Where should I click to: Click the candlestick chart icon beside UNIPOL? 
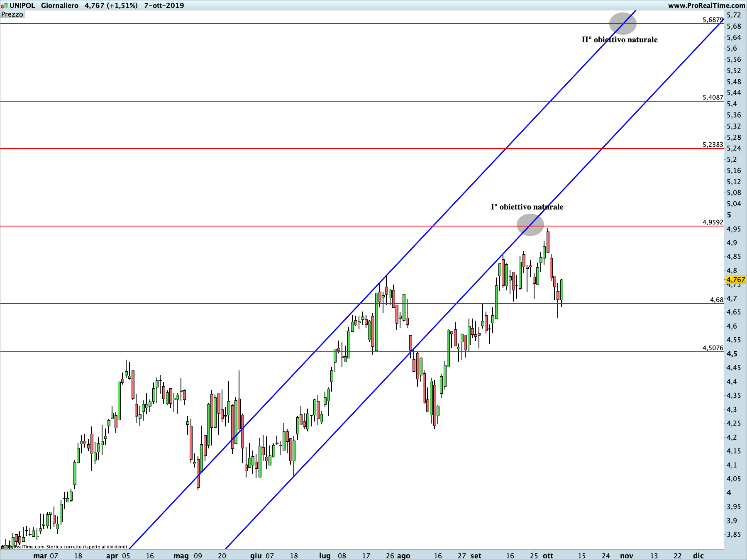(x=4, y=5)
